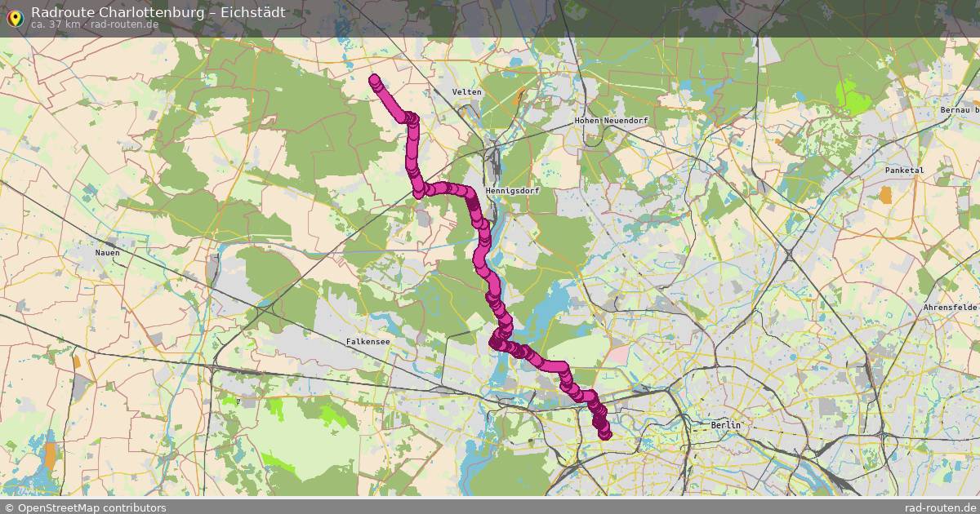Click the ca. 37 km distance text

(x=56, y=24)
